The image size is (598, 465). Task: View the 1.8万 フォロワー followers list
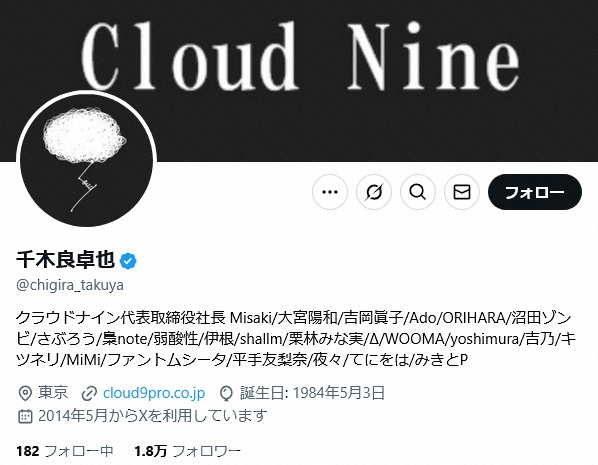pos(187,451)
